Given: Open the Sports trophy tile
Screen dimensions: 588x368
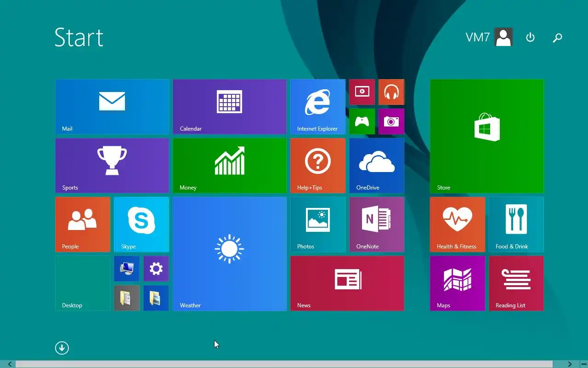Looking at the screenshot, I should (x=112, y=166).
